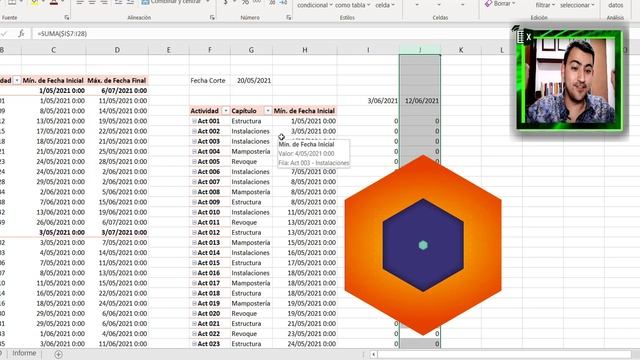
Task: Click the Analizar datos button
Action: click(615, 5)
